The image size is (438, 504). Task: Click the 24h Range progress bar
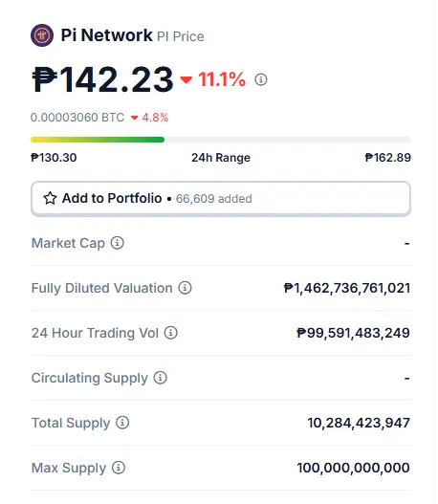point(221,140)
